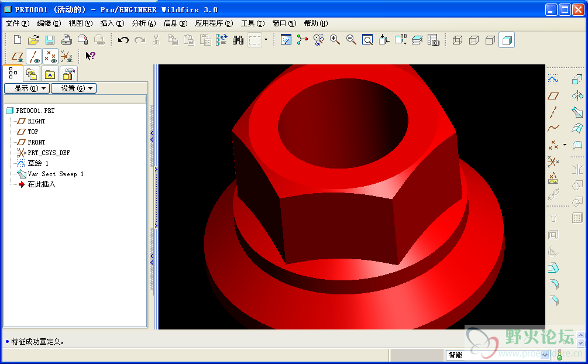The image size is (588, 364).
Task: Open the Reorient view tool
Action: 384,40
